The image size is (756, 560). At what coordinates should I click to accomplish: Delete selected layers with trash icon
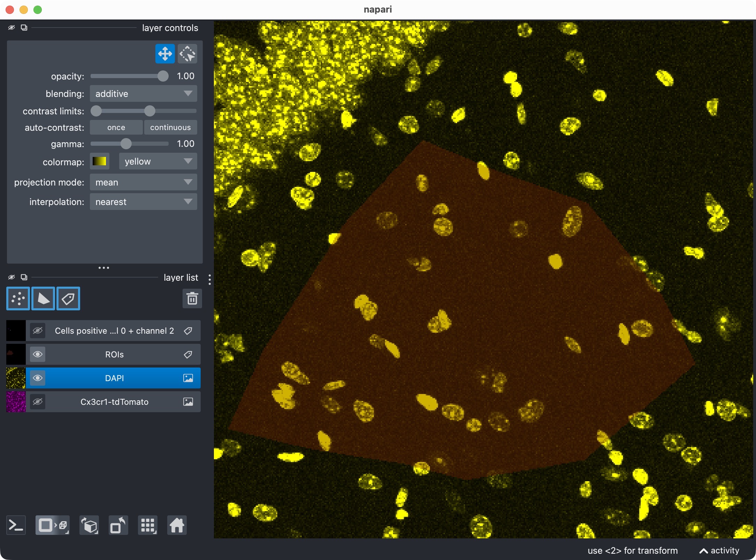pos(192,298)
